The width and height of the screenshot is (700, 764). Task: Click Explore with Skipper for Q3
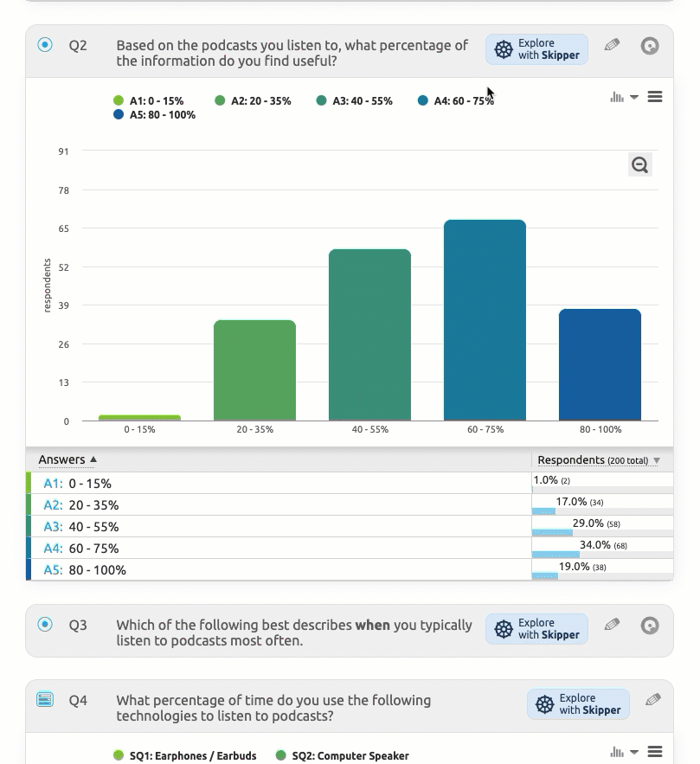pos(536,629)
